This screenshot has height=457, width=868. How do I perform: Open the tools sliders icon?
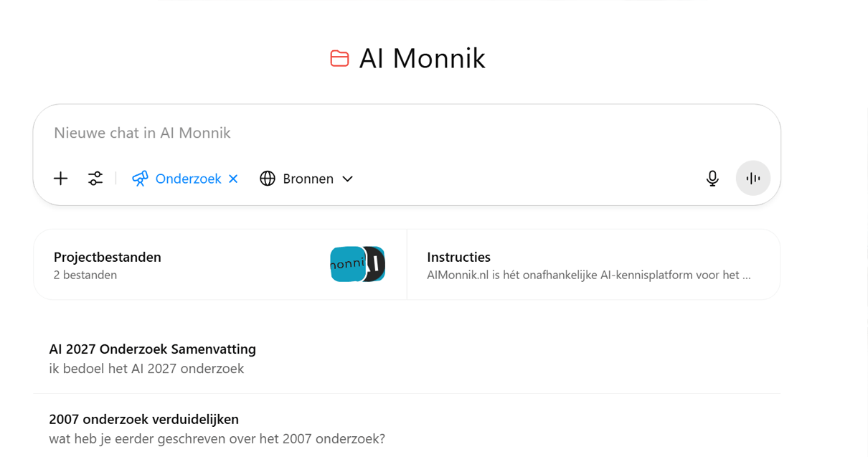pos(95,179)
